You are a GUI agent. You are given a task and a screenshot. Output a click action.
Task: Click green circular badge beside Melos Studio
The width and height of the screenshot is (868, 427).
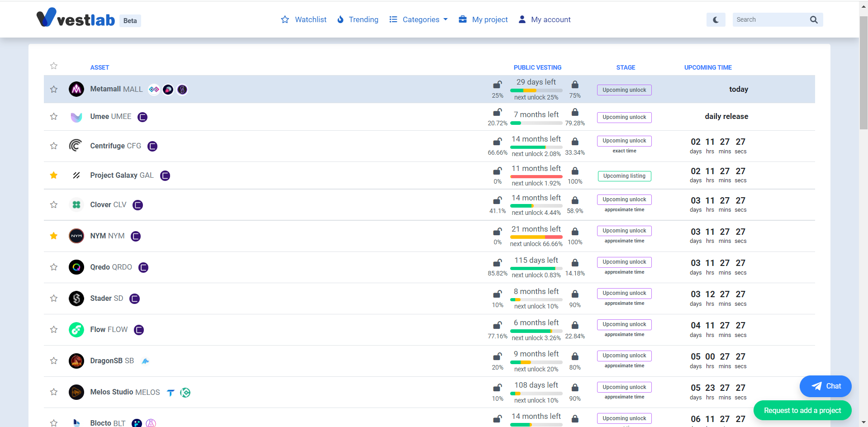pos(185,392)
